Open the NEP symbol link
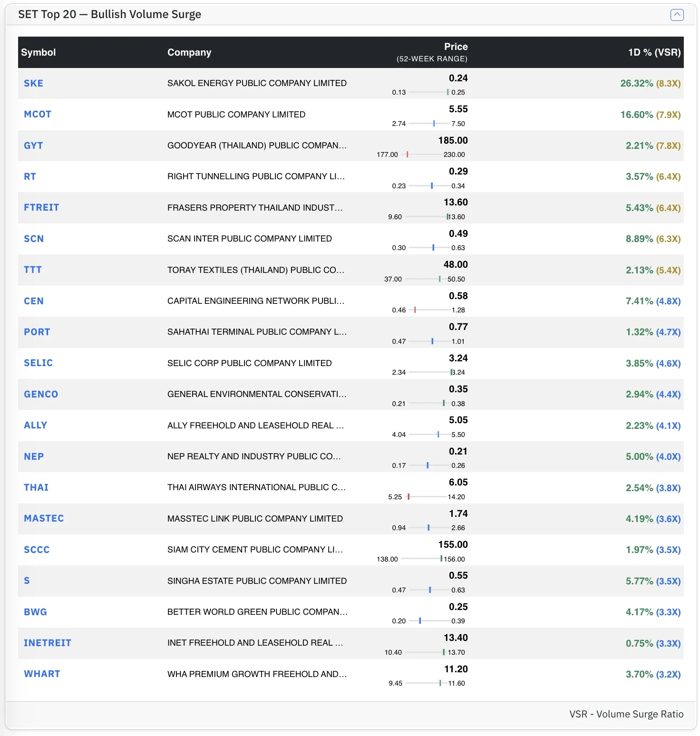The height and width of the screenshot is (736, 700). coord(34,456)
